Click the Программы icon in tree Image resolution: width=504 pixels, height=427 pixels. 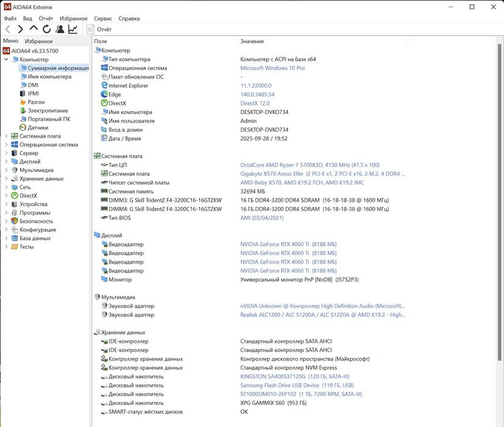coord(15,213)
